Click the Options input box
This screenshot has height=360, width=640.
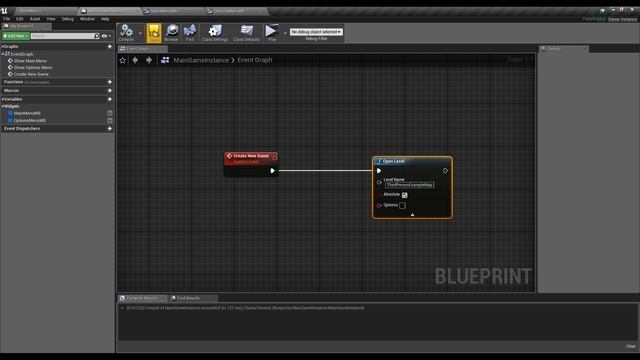(x=402, y=205)
